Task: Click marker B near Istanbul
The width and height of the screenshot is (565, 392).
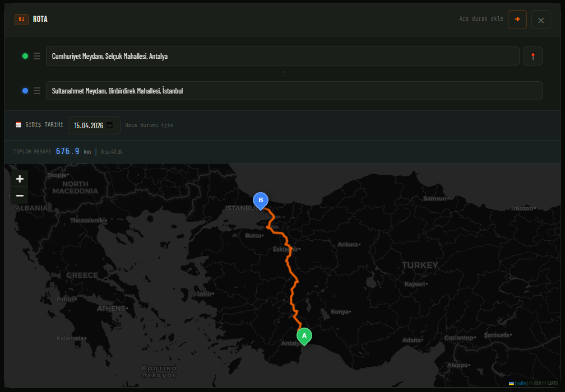Action: pyautogui.click(x=261, y=200)
